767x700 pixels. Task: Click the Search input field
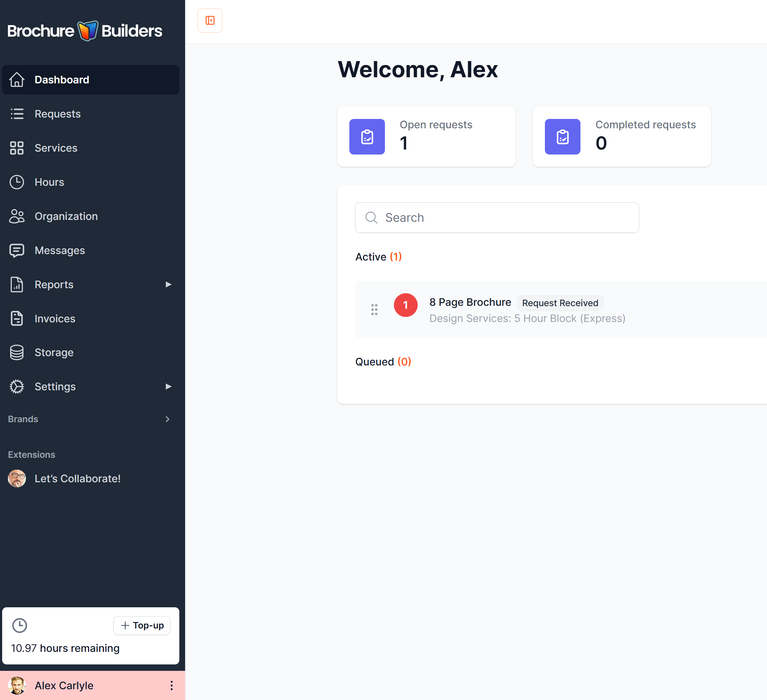496,218
